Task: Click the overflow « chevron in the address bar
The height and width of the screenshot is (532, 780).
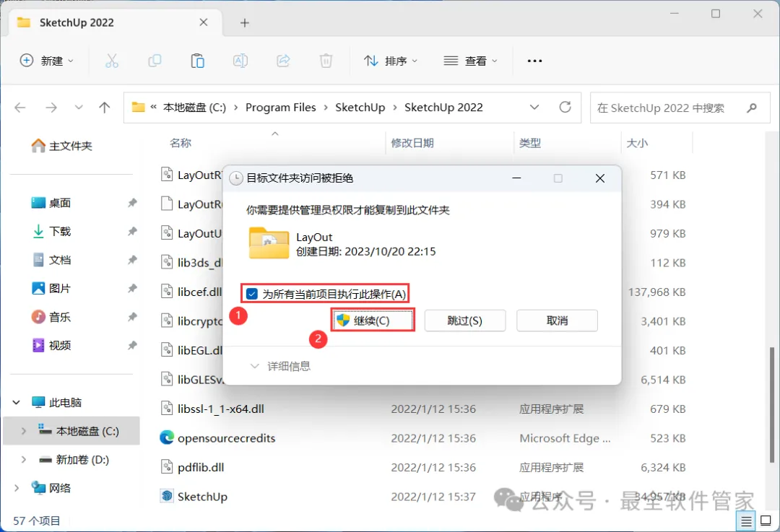Action: pyautogui.click(x=154, y=107)
